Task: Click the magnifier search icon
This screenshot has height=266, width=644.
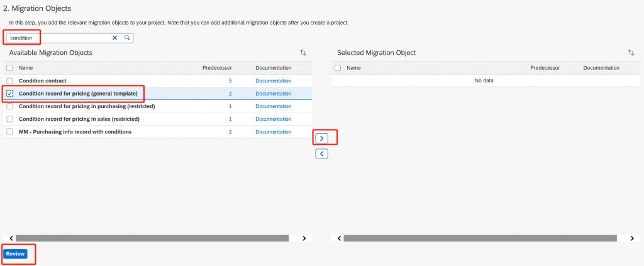Action: coord(127,38)
